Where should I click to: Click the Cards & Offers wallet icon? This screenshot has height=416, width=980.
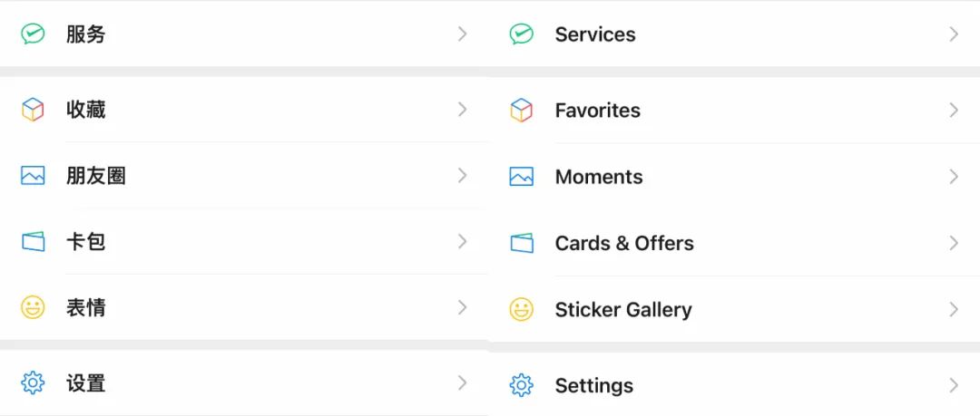pyautogui.click(x=521, y=243)
